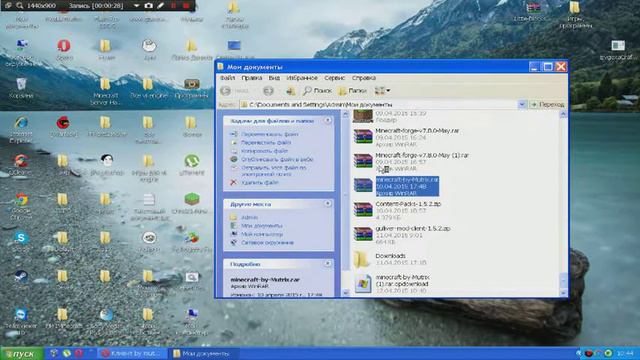The image size is (640, 360).
Task: Click the Переименовать файл link
Action: 269,134
